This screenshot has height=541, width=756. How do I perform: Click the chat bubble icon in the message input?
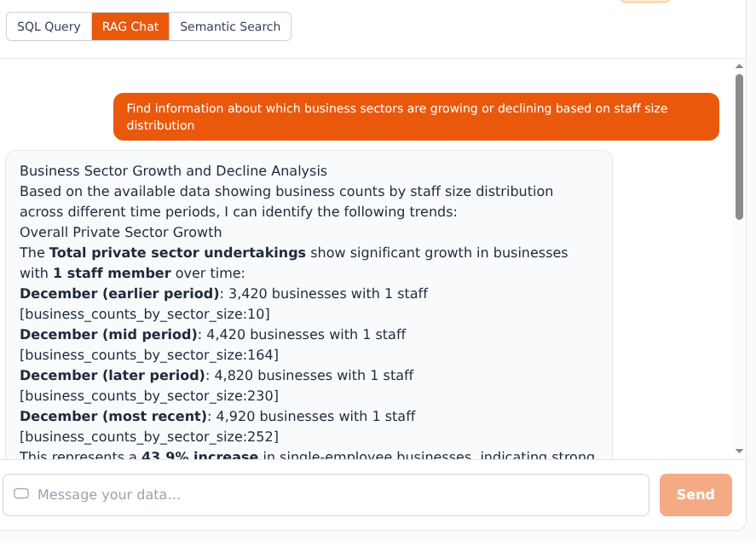click(22, 492)
